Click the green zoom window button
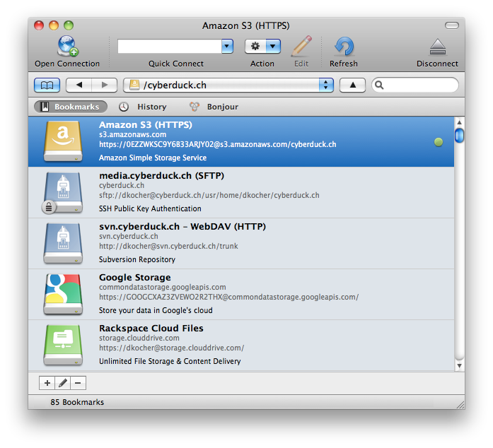 click(x=69, y=25)
